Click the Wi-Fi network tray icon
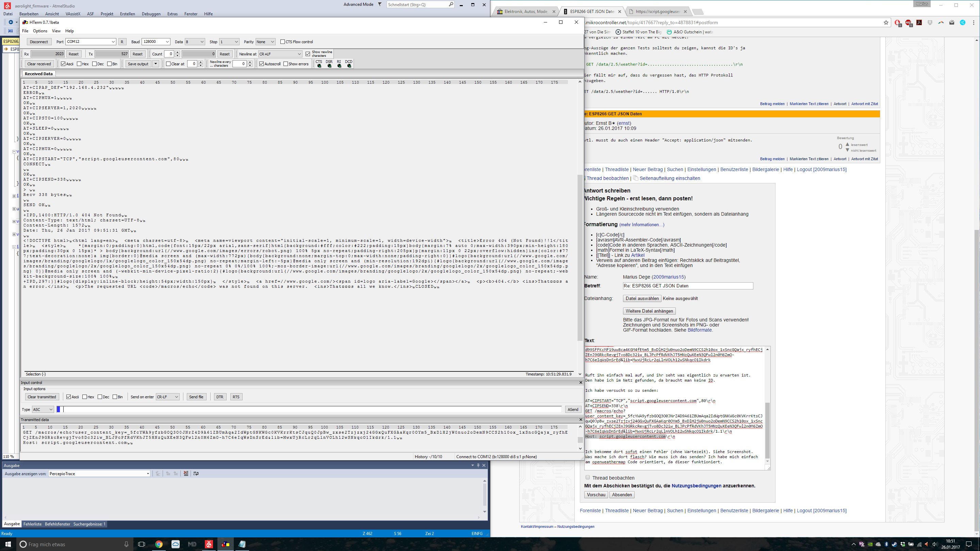The height and width of the screenshot is (551, 980). click(x=919, y=544)
